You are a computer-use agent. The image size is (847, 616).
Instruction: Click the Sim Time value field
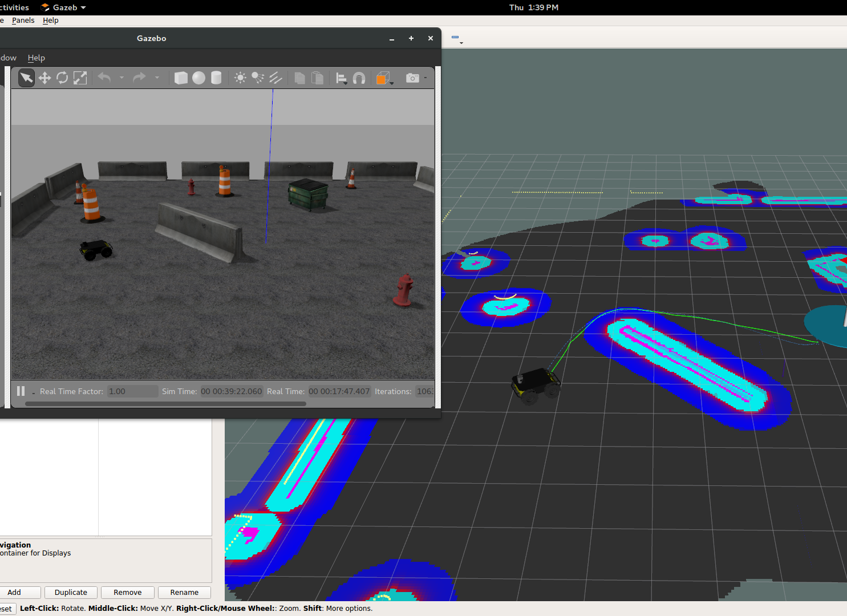tap(232, 391)
